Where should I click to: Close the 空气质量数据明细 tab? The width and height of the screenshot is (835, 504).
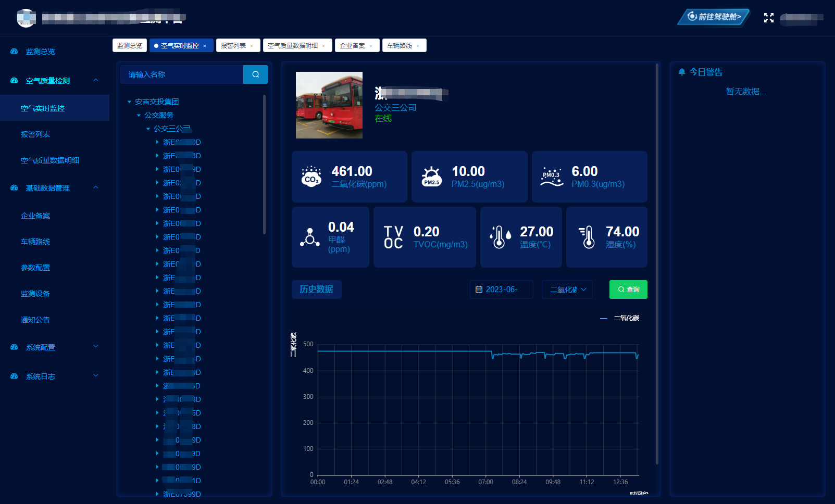(323, 46)
